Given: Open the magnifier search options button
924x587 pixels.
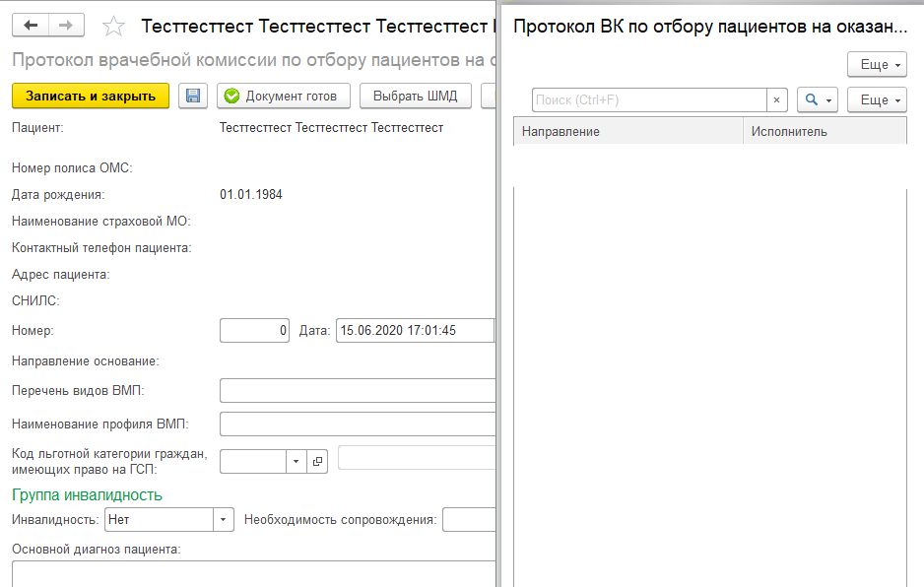Looking at the screenshot, I should click(x=817, y=100).
